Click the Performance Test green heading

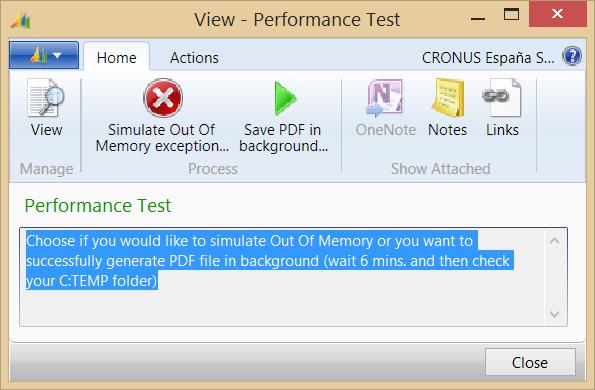coord(98,206)
